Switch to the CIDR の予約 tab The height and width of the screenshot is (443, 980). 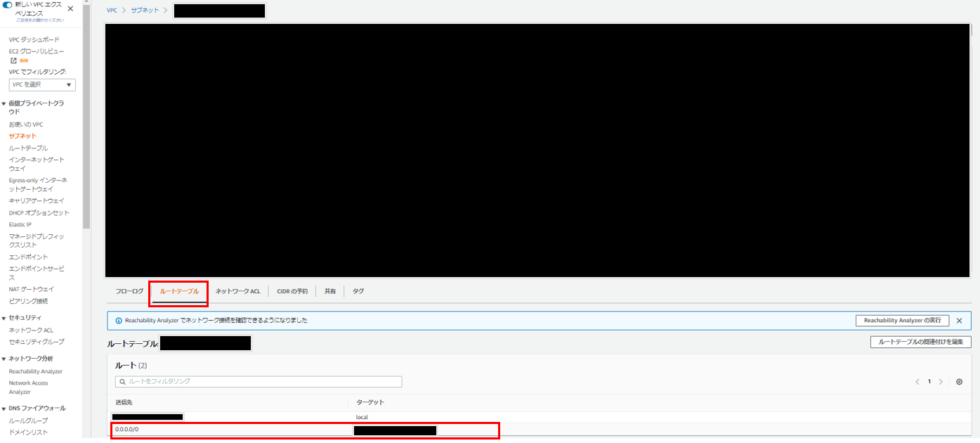tap(292, 291)
